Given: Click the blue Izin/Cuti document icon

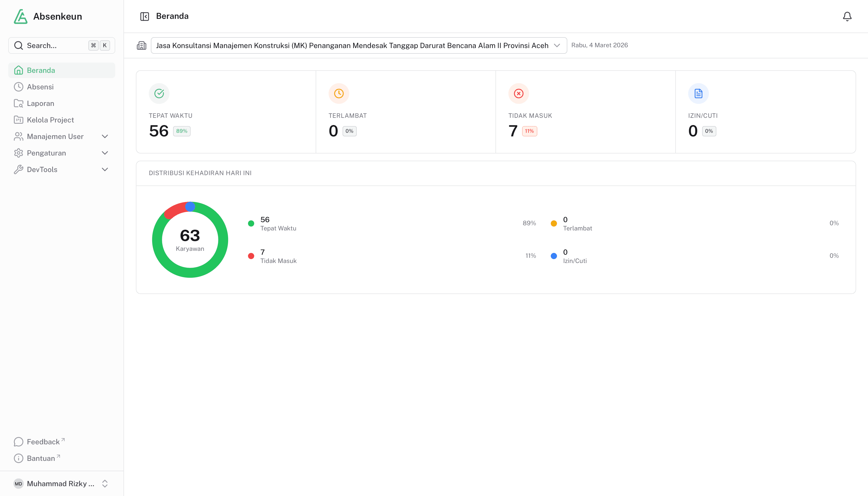Looking at the screenshot, I should [x=698, y=93].
